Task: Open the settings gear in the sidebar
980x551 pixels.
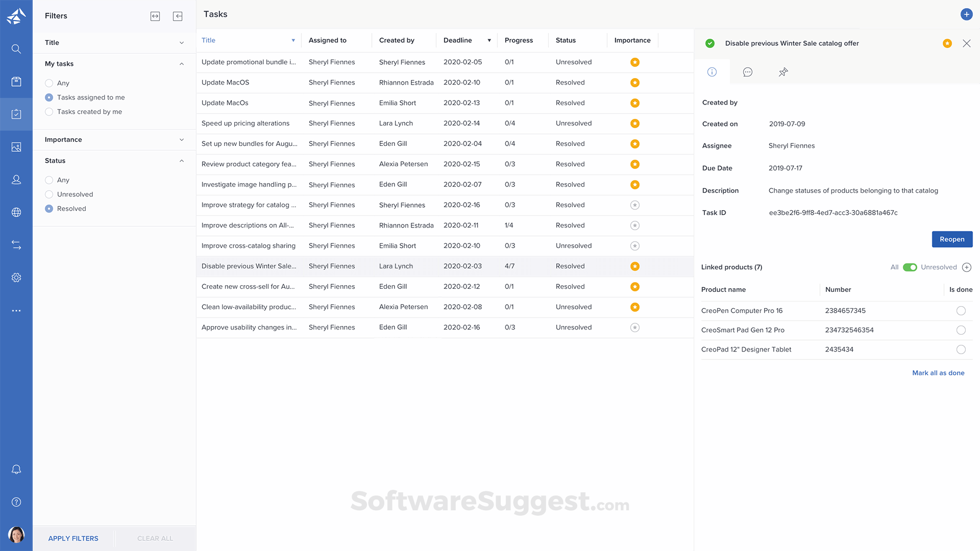Action: (16, 278)
